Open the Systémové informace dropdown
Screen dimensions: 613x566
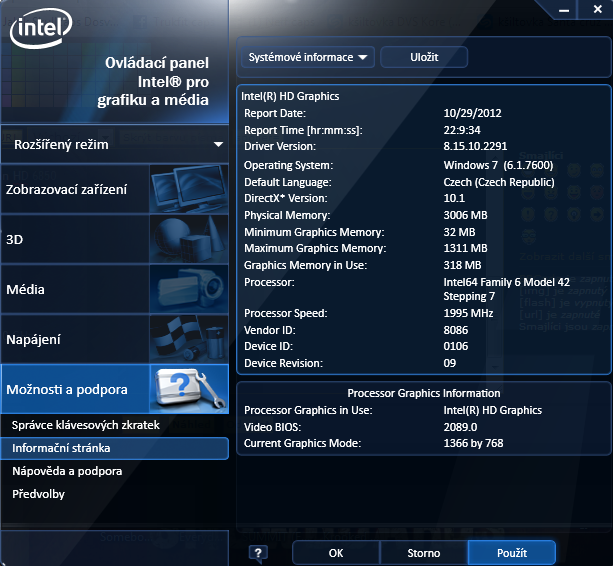tap(308, 57)
